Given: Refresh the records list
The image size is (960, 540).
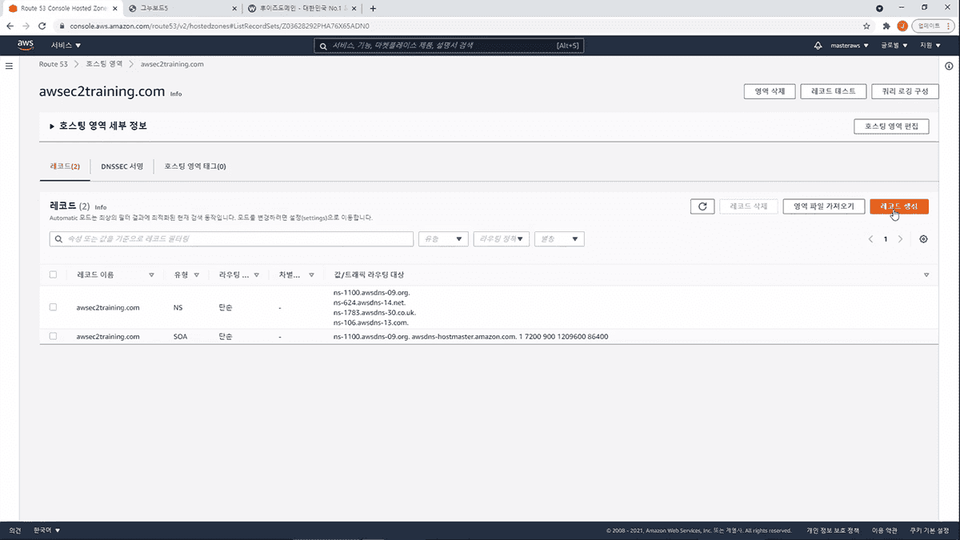Looking at the screenshot, I should pyautogui.click(x=702, y=206).
